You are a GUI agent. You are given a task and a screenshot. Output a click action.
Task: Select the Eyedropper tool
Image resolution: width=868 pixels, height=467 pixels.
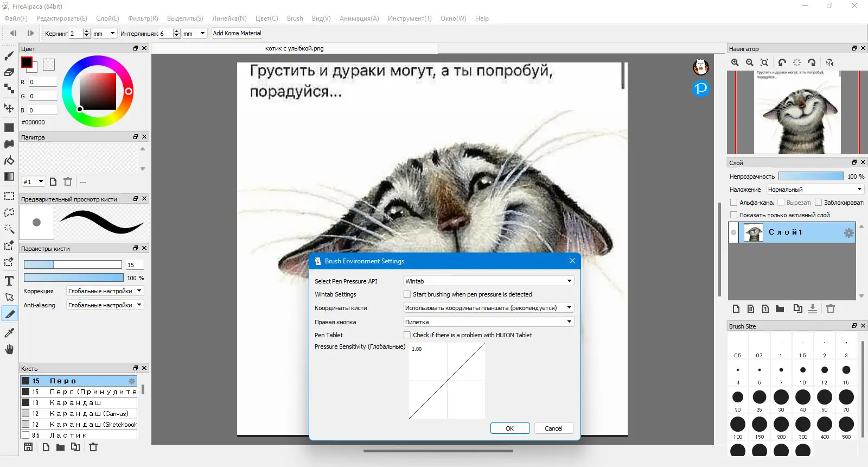tap(9, 332)
